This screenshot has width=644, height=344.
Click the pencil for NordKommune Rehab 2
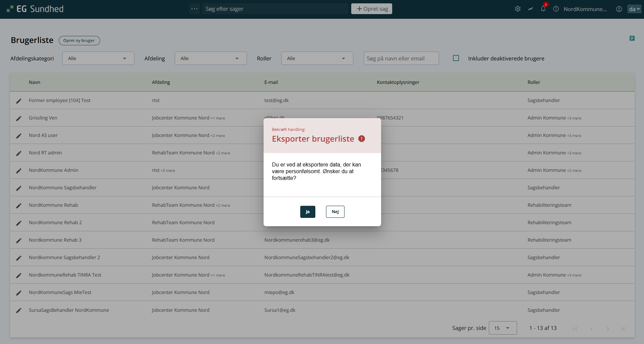pos(19,223)
